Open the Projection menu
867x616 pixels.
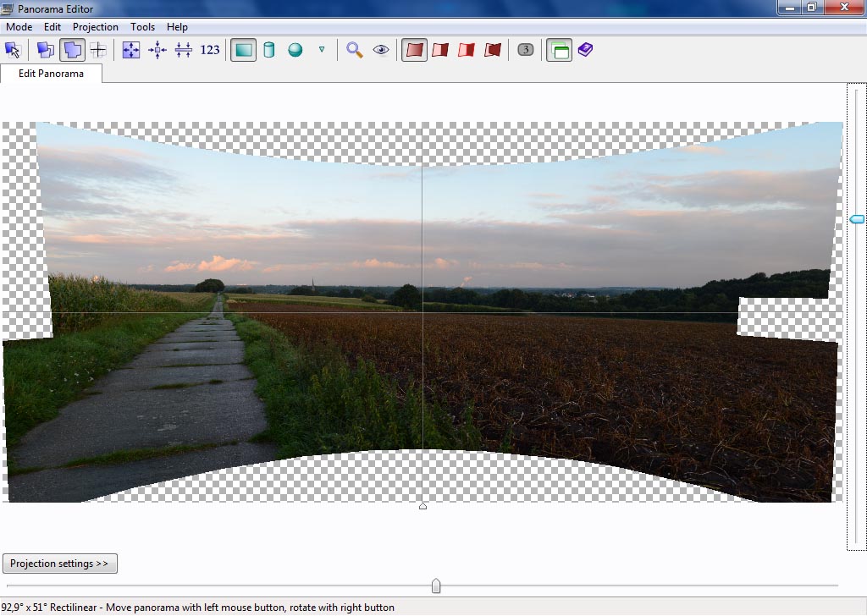click(x=96, y=27)
